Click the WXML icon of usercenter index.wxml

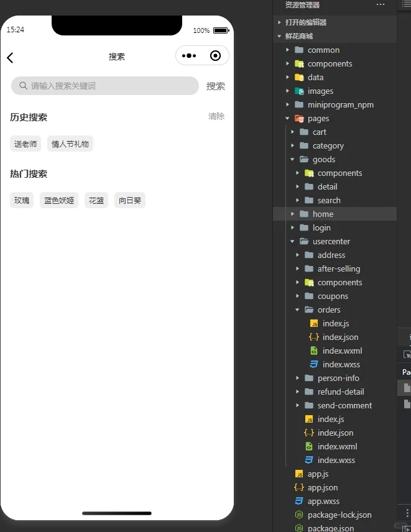(x=309, y=446)
